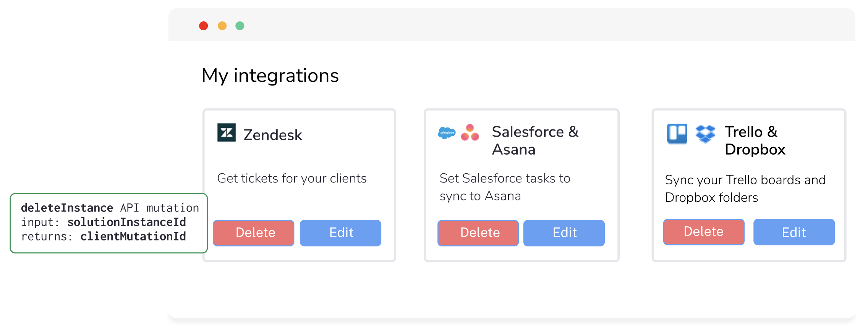Viewport: 868px width, 329px height.
Task: Click the Dropbox logo icon
Action: pos(705,134)
